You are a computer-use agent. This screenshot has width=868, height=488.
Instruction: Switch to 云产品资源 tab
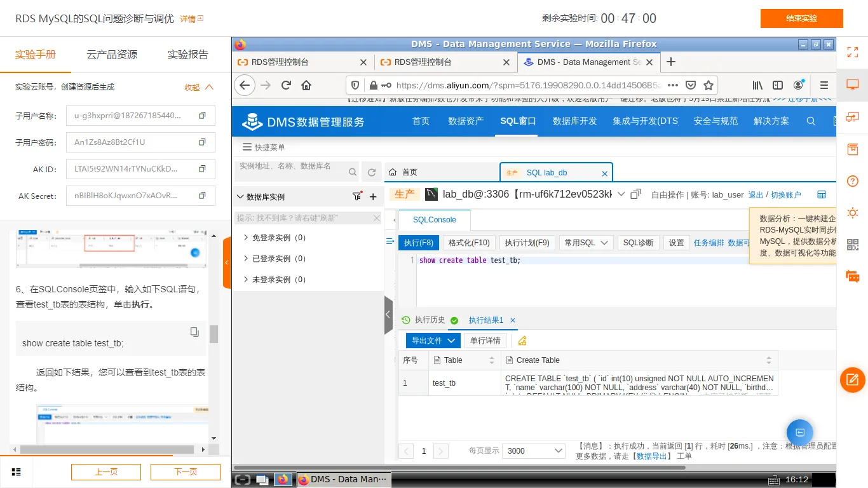(x=112, y=55)
